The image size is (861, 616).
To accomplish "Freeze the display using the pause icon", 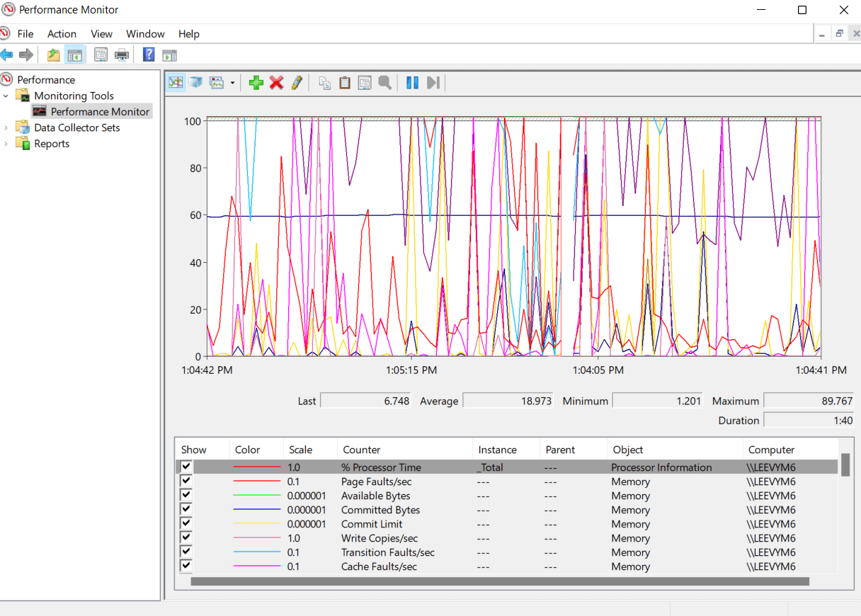I will coord(412,82).
